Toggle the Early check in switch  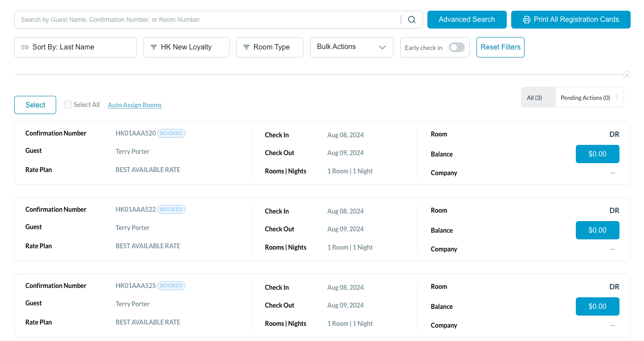456,48
